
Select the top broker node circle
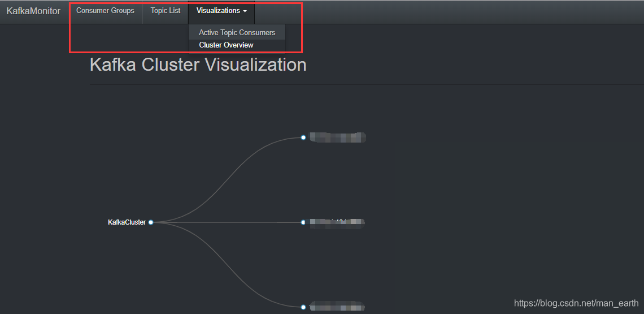coord(303,137)
